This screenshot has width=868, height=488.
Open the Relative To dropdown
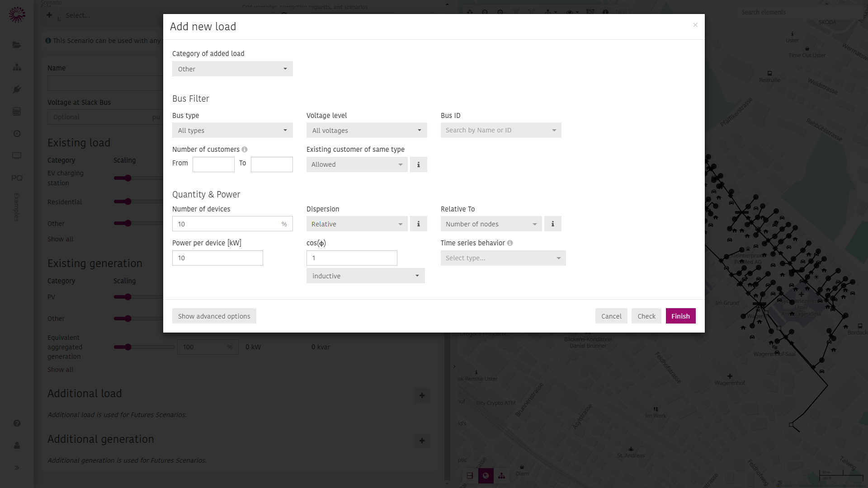point(491,224)
